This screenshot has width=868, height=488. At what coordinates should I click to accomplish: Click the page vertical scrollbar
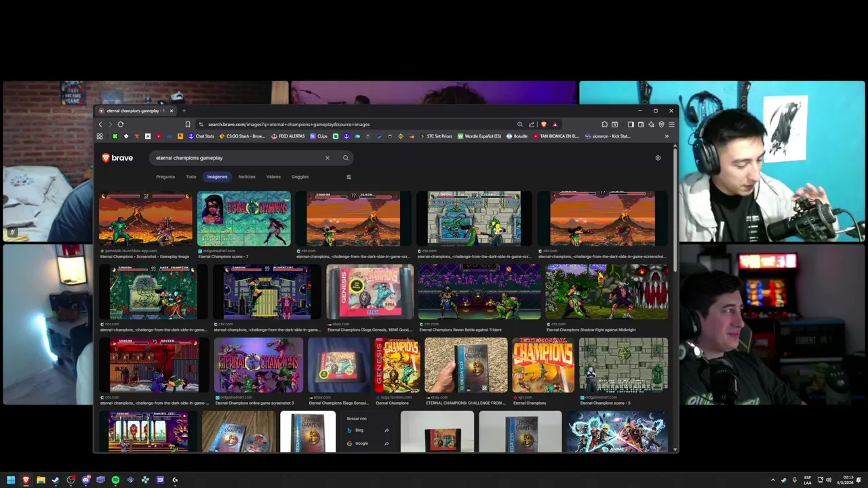pyautogui.click(x=675, y=210)
